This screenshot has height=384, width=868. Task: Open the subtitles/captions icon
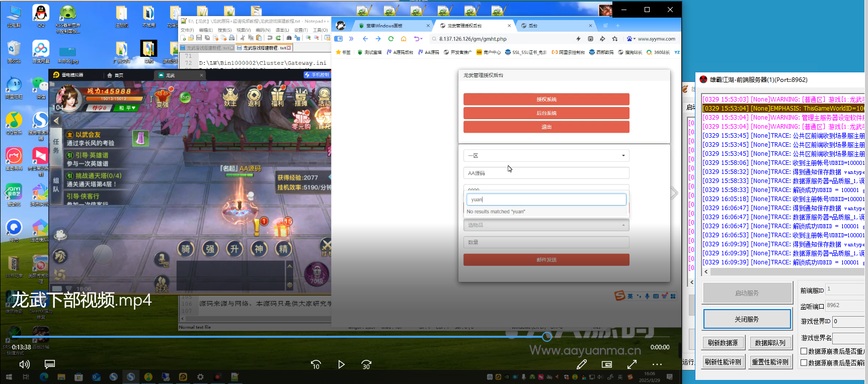tap(49, 364)
